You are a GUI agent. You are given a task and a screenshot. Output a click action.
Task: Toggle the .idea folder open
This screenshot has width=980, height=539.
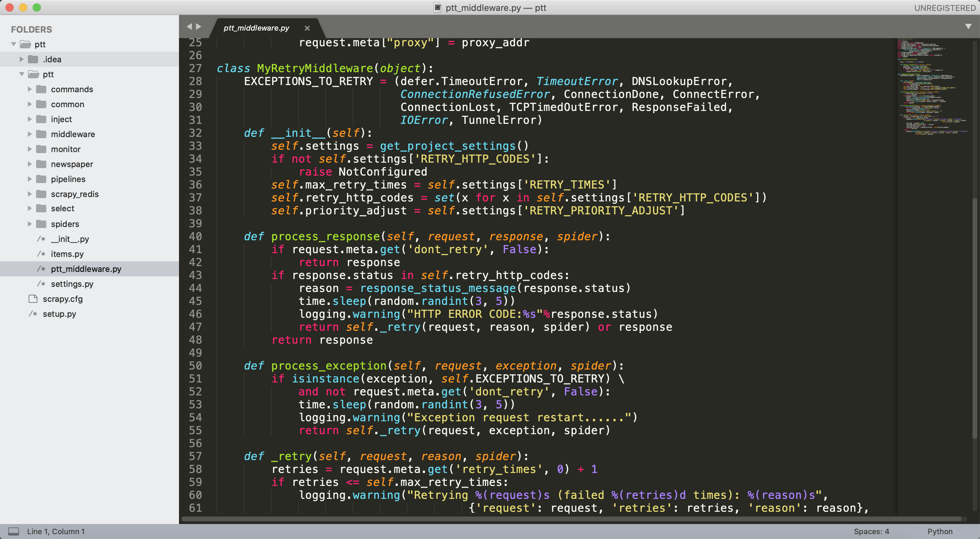click(x=24, y=59)
